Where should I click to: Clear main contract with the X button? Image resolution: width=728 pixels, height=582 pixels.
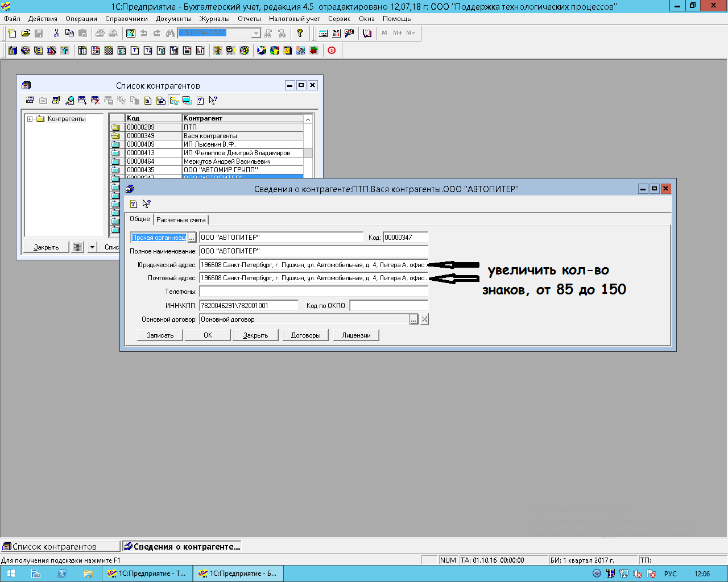click(x=424, y=319)
